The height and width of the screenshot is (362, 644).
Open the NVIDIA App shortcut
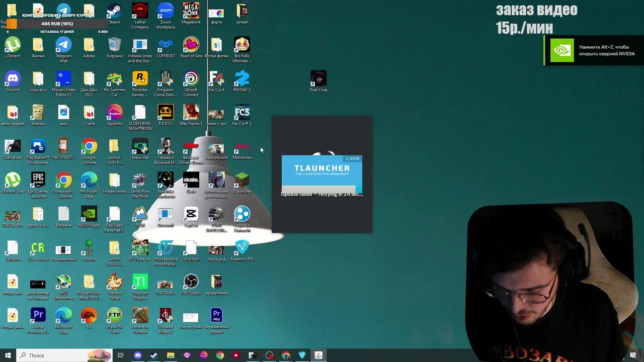click(89, 217)
